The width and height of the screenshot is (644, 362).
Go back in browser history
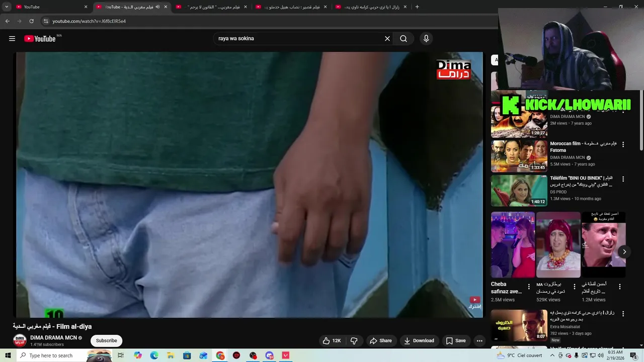click(x=7, y=21)
